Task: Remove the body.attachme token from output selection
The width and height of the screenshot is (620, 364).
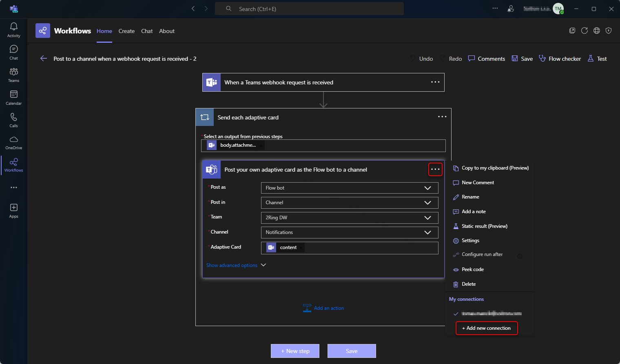Action: pyautogui.click(x=261, y=145)
